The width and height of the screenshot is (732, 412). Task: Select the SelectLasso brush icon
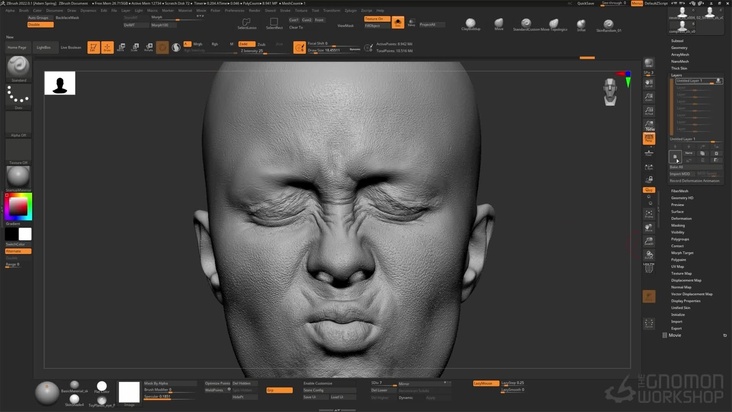[x=246, y=23]
